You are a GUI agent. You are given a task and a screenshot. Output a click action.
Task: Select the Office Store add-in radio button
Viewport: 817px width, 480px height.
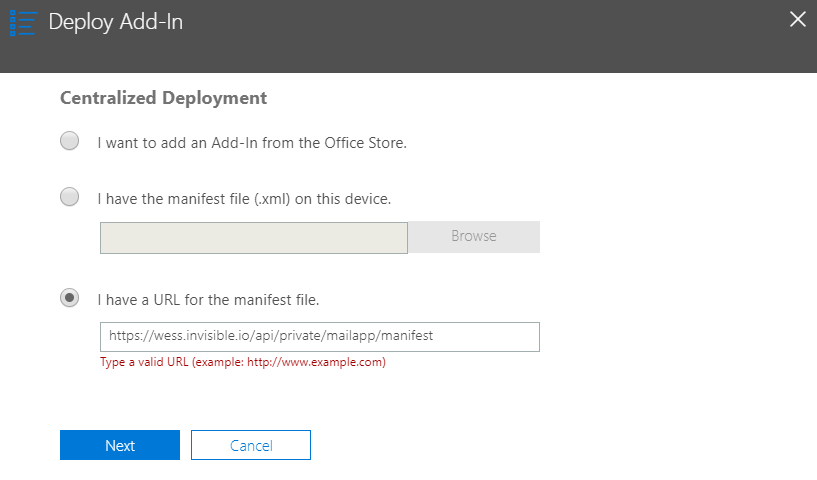[69, 141]
